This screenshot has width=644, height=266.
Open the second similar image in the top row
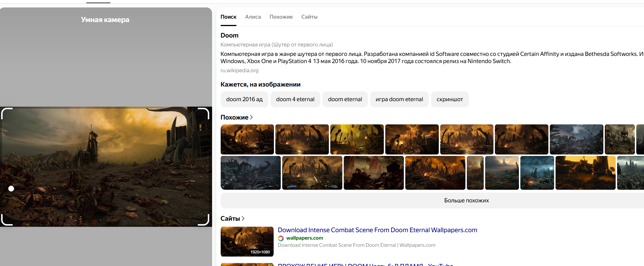pyautogui.click(x=302, y=139)
